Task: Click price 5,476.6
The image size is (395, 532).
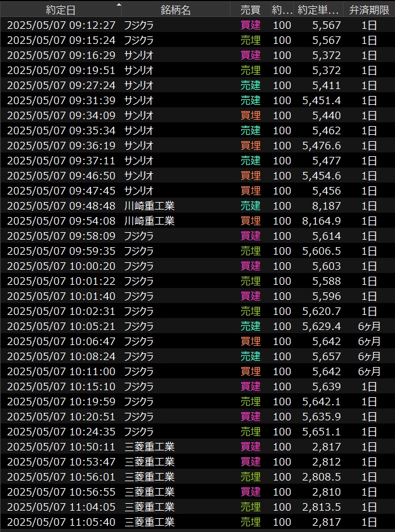Action: coord(322,146)
